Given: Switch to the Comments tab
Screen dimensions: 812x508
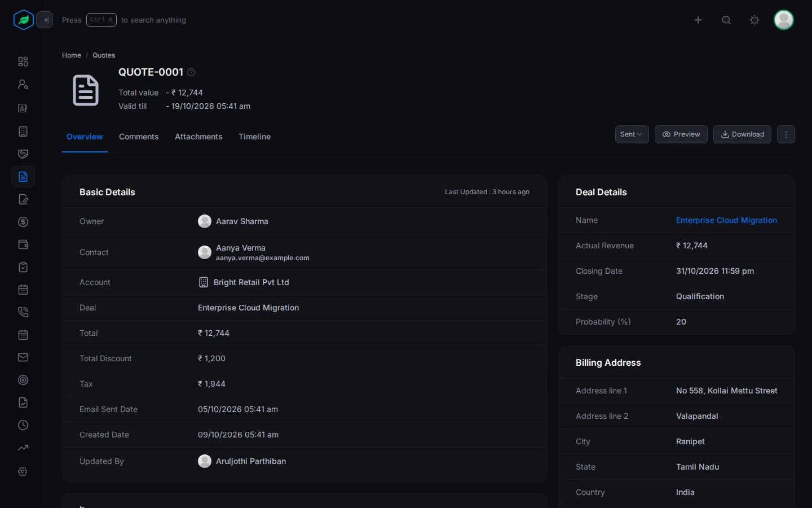Looking at the screenshot, I should tap(139, 137).
